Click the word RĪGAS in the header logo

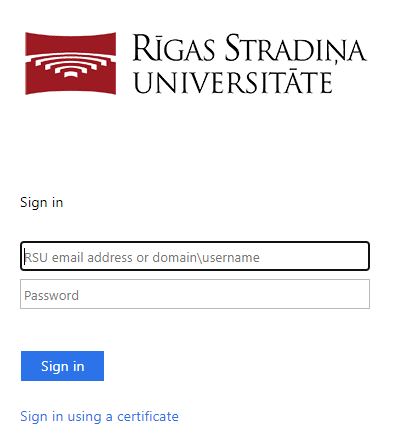[173, 48]
